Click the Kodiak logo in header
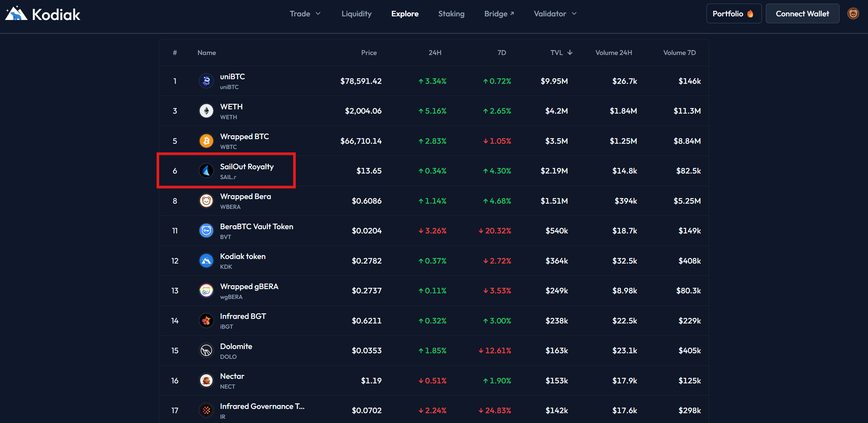 [x=43, y=14]
